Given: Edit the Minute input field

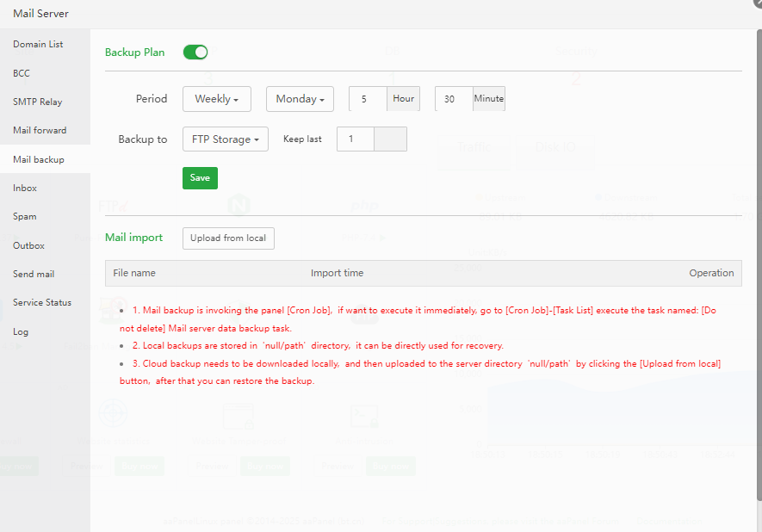Looking at the screenshot, I should tap(454, 99).
